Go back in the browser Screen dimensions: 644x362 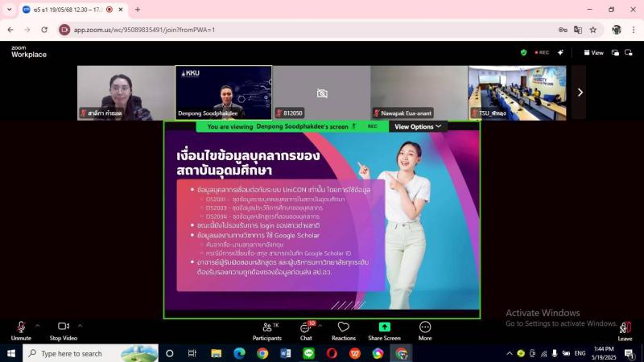pyautogui.click(x=10, y=30)
